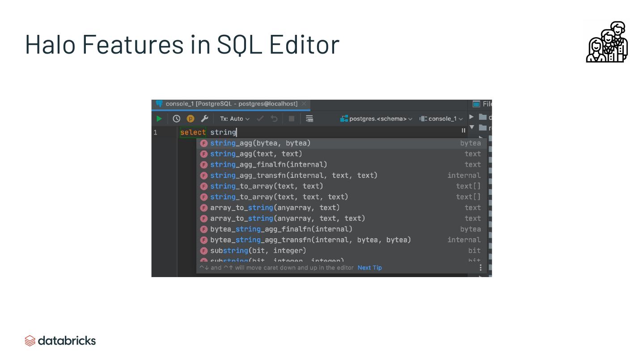
Task: Pick array_to_string(anyarray, text) from suggestions
Action: [x=275, y=207]
